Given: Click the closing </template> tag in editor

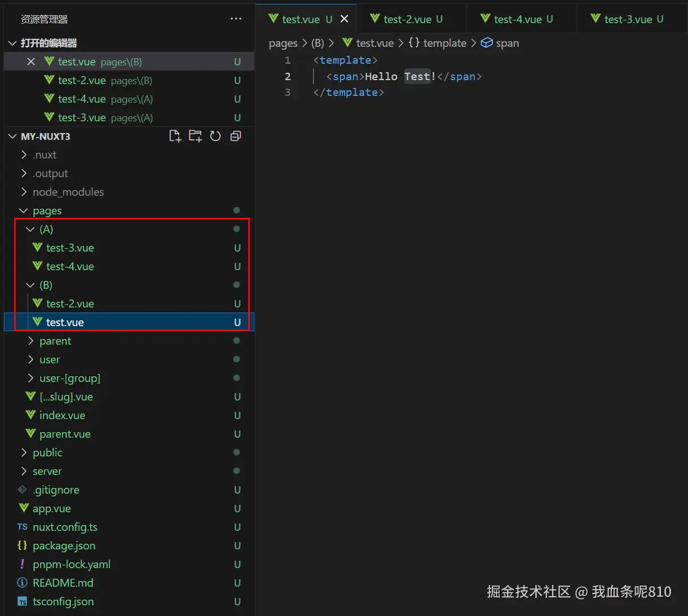Looking at the screenshot, I should pos(349,92).
